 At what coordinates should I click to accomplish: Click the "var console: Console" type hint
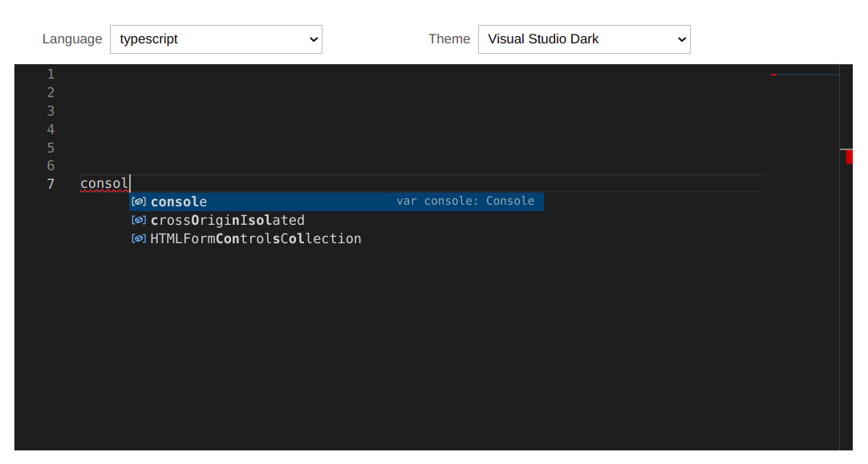[466, 201]
